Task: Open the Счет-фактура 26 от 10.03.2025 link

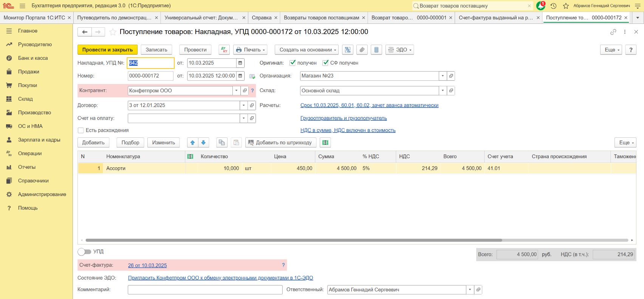Action: pos(147,266)
